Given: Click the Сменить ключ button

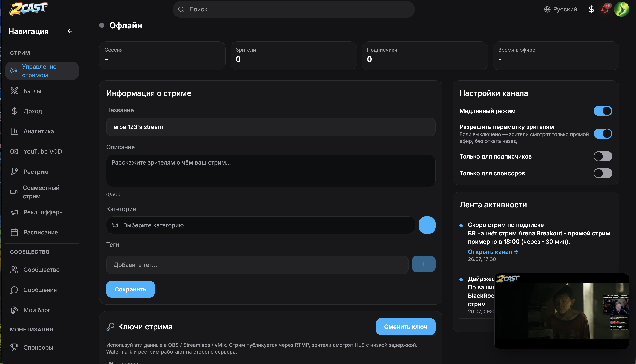Looking at the screenshot, I should tap(405, 326).
